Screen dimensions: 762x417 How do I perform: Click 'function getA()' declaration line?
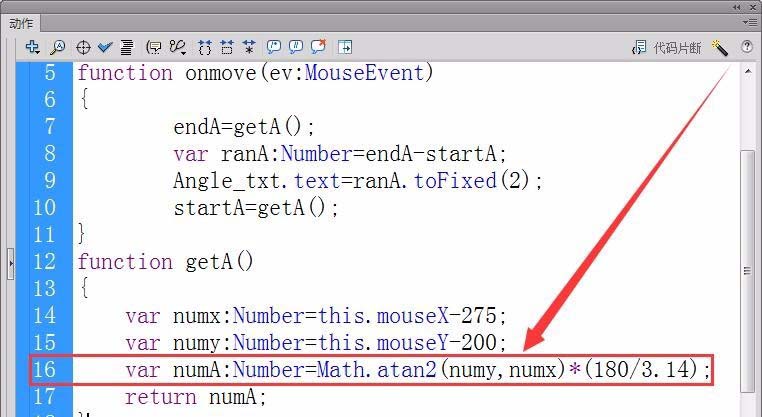pyautogui.click(x=166, y=261)
